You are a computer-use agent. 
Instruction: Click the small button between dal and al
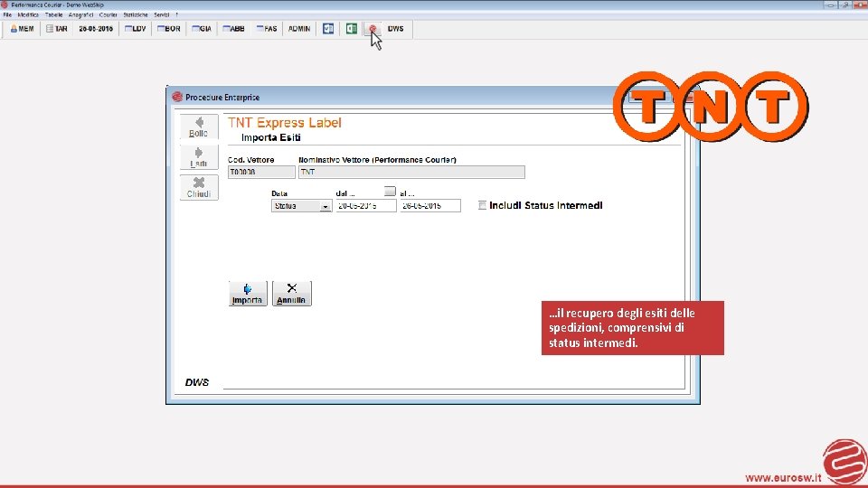point(390,192)
